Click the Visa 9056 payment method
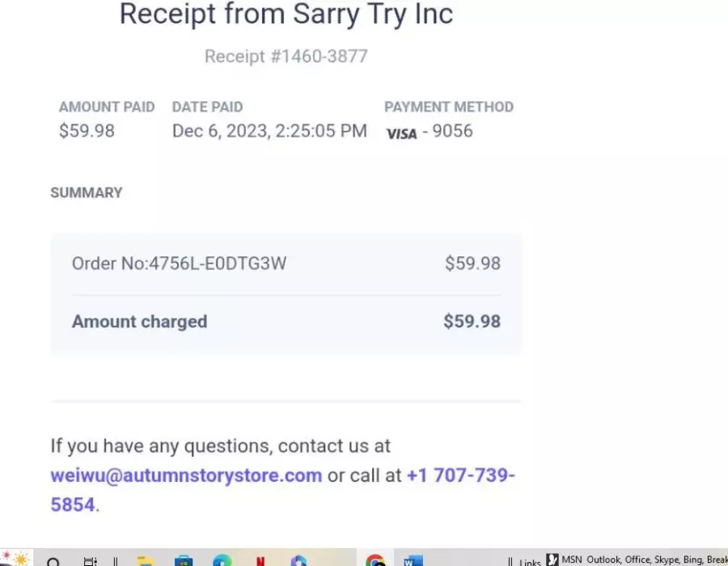The image size is (728, 566). click(430, 131)
